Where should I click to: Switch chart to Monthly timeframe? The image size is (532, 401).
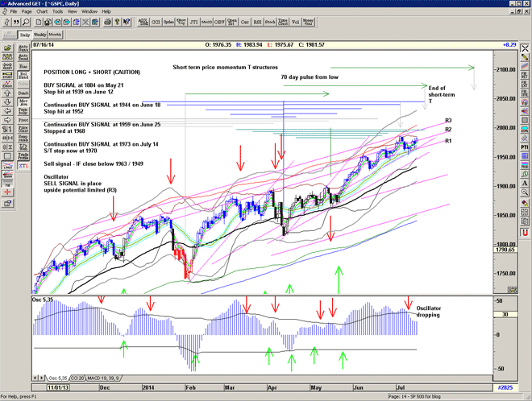(x=56, y=35)
